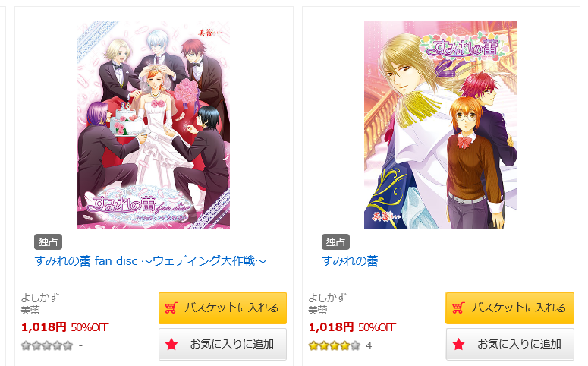Open the すみれの蕾 staircase cover image

pos(441,125)
